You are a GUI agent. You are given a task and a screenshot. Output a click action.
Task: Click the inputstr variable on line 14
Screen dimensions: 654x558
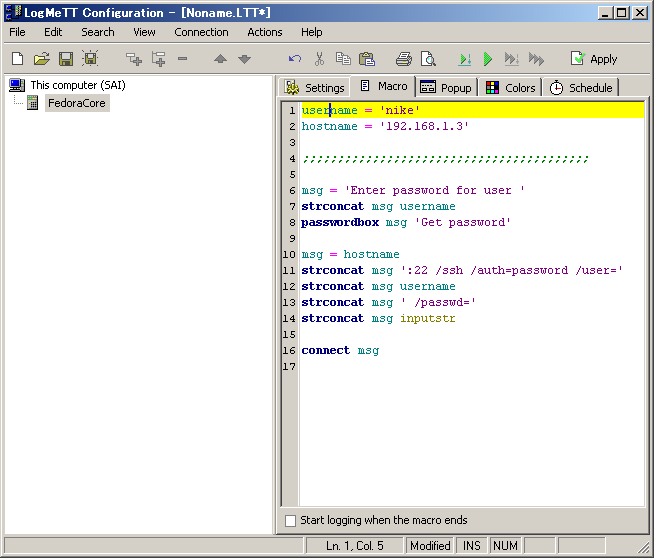point(428,319)
